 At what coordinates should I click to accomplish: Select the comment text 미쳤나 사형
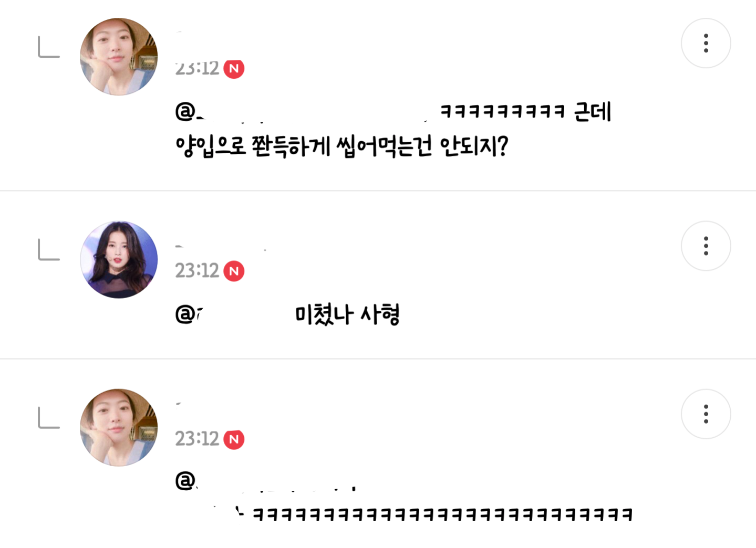347,315
